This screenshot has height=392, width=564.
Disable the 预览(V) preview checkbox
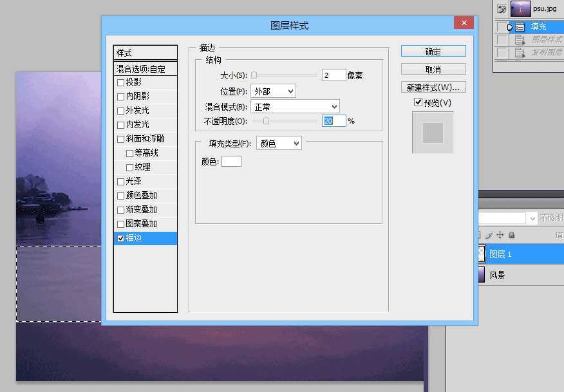(x=418, y=102)
